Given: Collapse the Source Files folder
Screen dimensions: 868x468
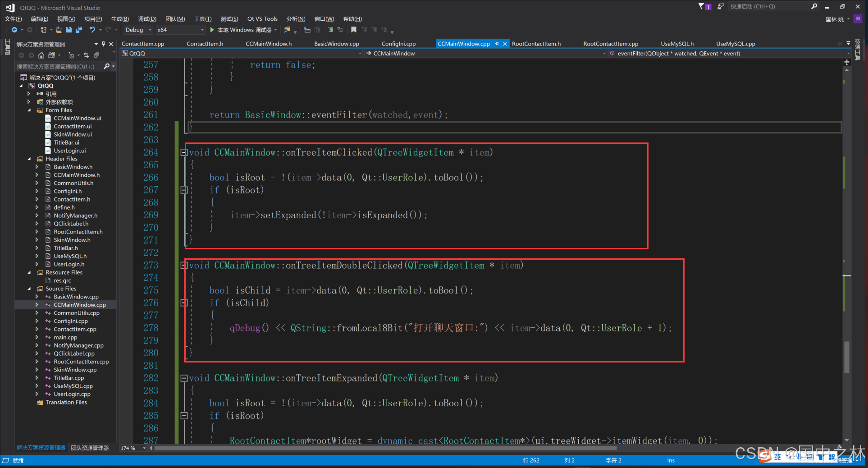Looking at the screenshot, I should coord(29,289).
